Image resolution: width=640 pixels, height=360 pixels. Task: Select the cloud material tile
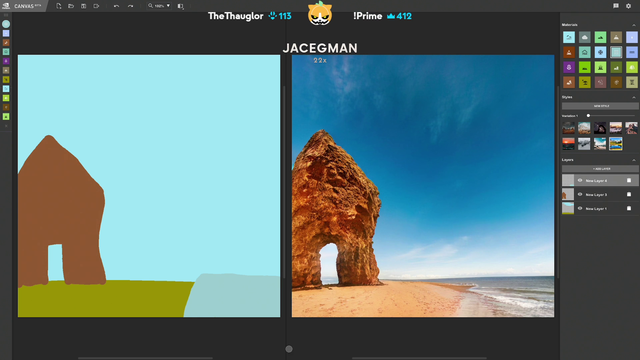pyautogui.click(x=584, y=37)
